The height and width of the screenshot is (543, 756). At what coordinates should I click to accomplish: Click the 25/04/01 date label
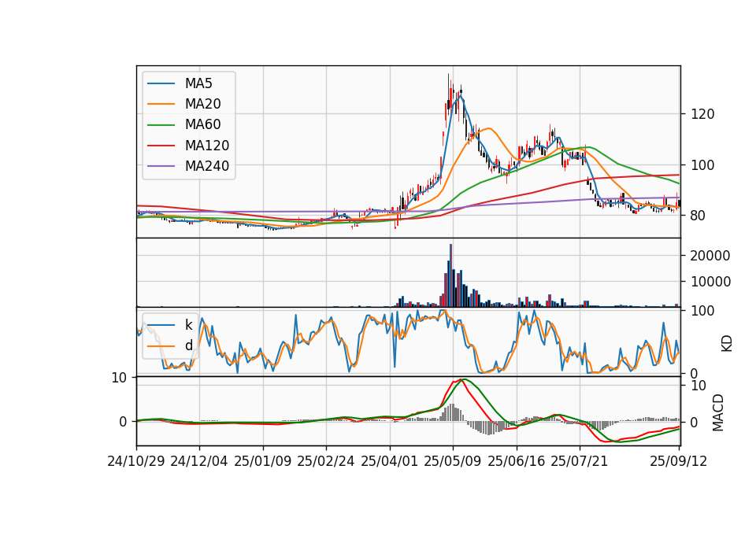pyautogui.click(x=390, y=461)
